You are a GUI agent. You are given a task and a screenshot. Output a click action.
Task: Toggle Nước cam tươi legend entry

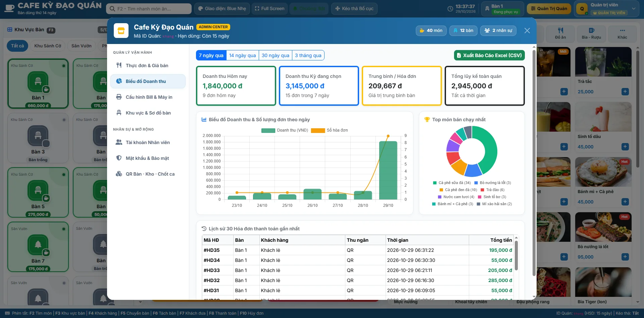pyautogui.click(x=456, y=197)
